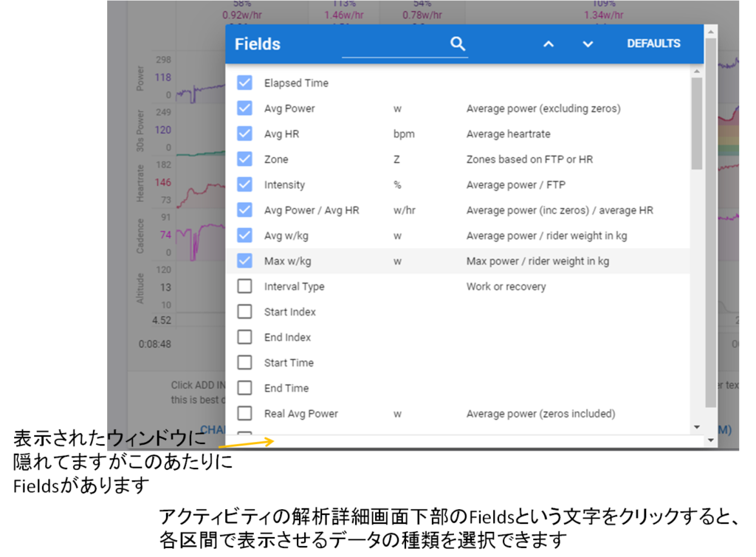The image size is (756, 557).
Task: Uncheck the Avg w/kg checkbox
Action: [x=244, y=235]
